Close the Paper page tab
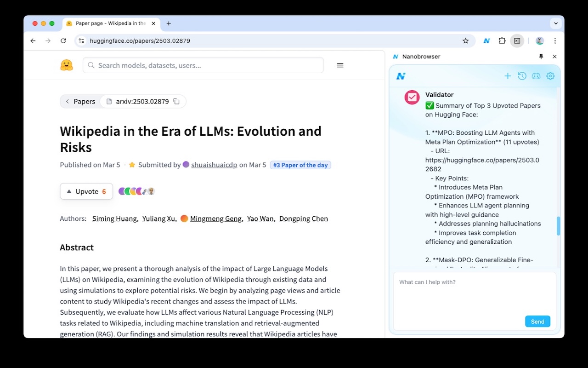588x368 pixels. (x=153, y=23)
